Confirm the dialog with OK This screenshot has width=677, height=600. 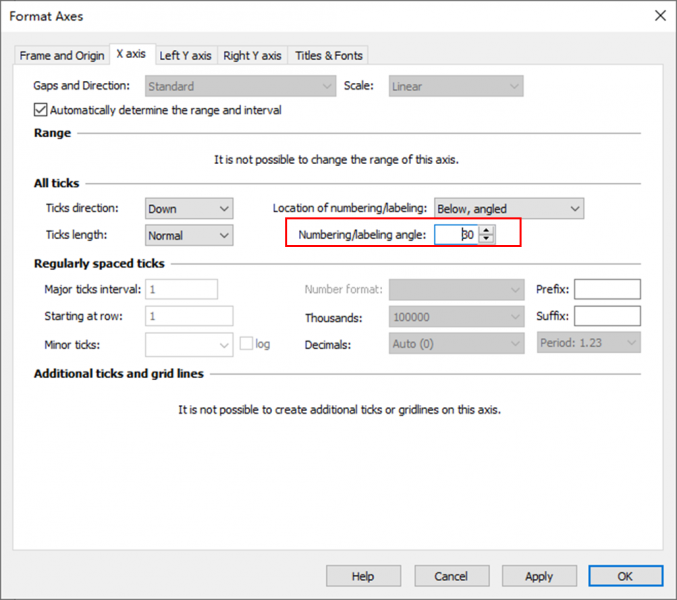pyautogui.click(x=625, y=576)
